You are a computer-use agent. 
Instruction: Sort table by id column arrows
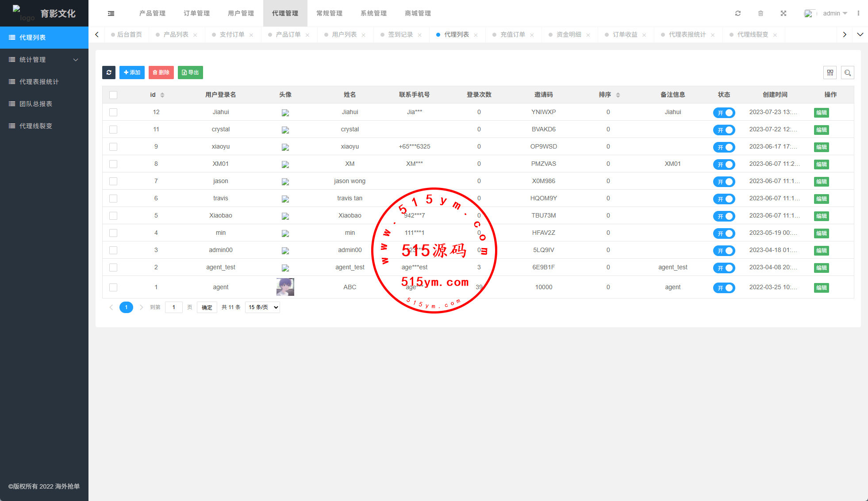coord(162,95)
